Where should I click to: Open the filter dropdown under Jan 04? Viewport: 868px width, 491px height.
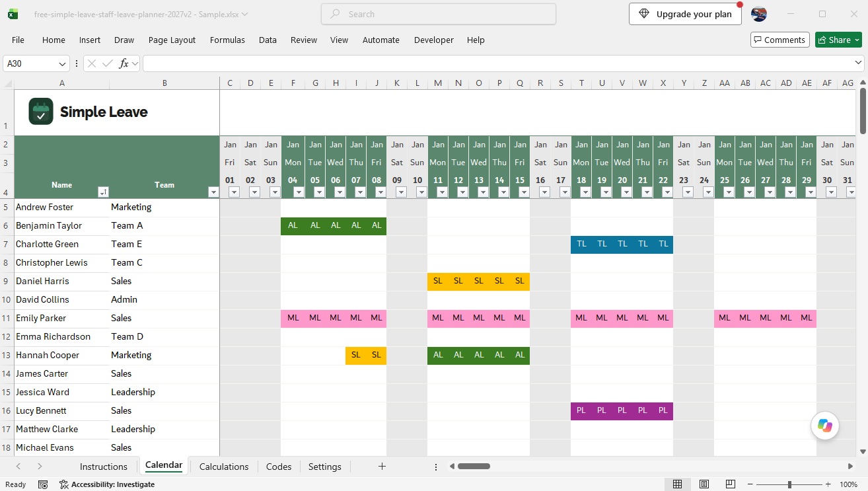tap(299, 192)
